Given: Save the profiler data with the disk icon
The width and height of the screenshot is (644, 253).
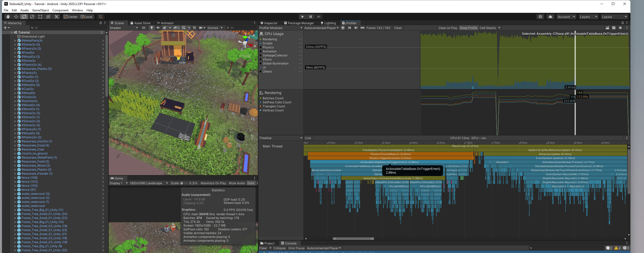Looking at the screenshot, I should point(614,28).
